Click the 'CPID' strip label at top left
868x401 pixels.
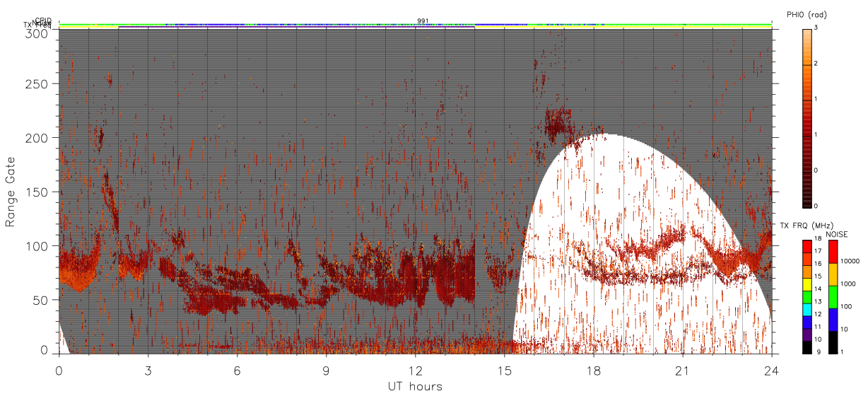coord(43,21)
